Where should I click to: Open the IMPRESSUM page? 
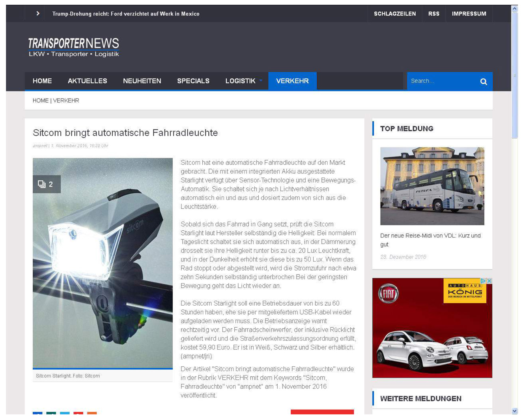469,14
